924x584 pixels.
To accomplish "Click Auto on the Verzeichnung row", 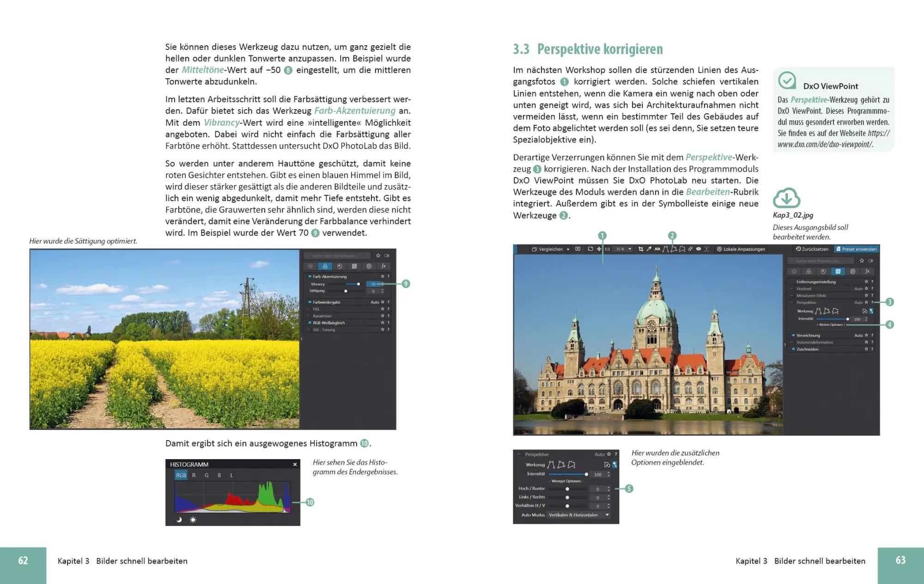I will click(x=858, y=335).
